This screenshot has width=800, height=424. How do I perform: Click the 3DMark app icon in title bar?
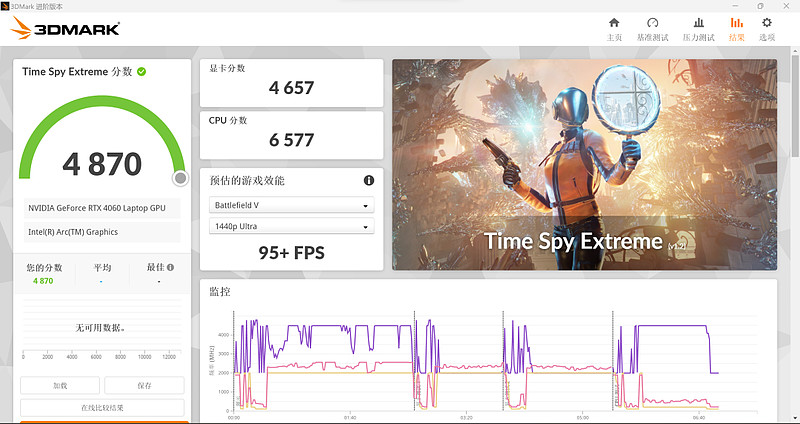coord(5,6)
